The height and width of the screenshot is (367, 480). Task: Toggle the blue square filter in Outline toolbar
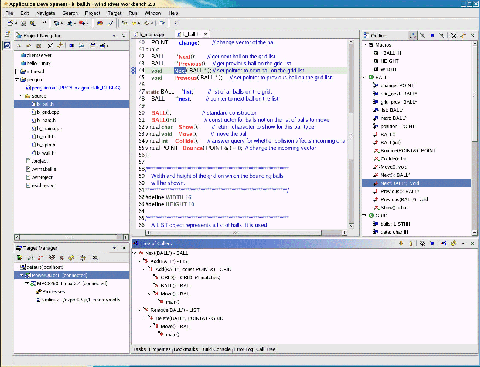(432, 35)
